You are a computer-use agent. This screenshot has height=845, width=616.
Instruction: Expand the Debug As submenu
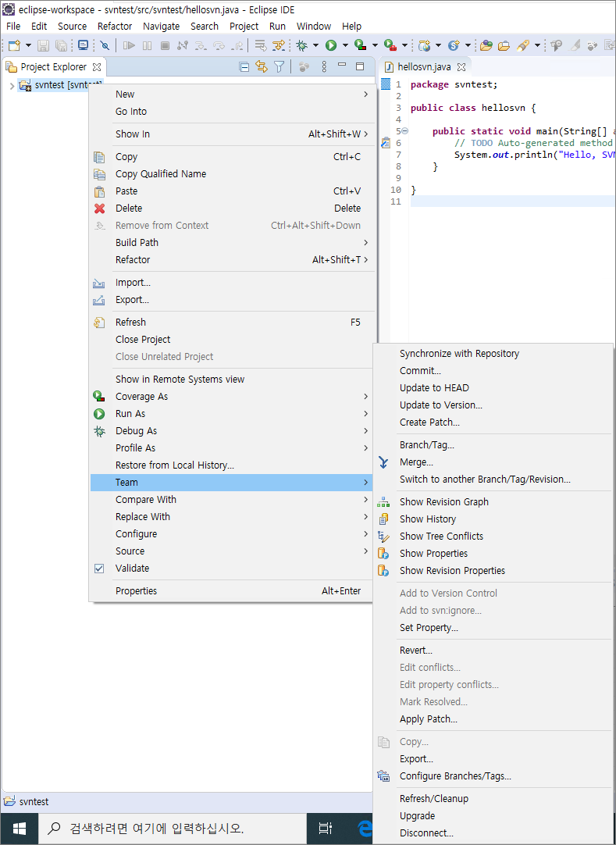[x=233, y=431]
